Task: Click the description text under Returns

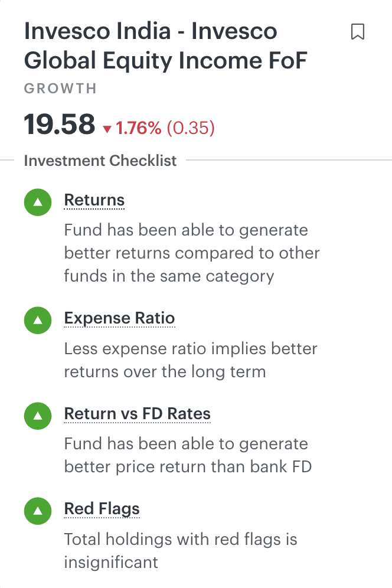Action: [x=192, y=253]
